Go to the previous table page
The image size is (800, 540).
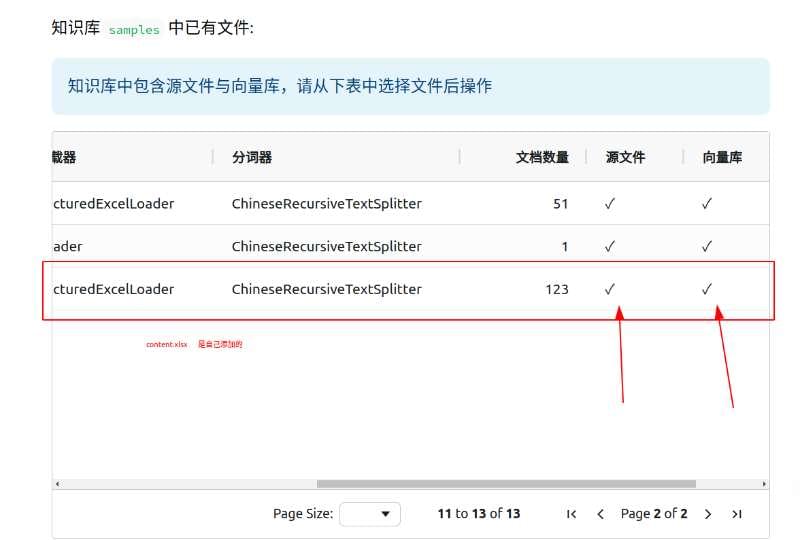point(600,514)
